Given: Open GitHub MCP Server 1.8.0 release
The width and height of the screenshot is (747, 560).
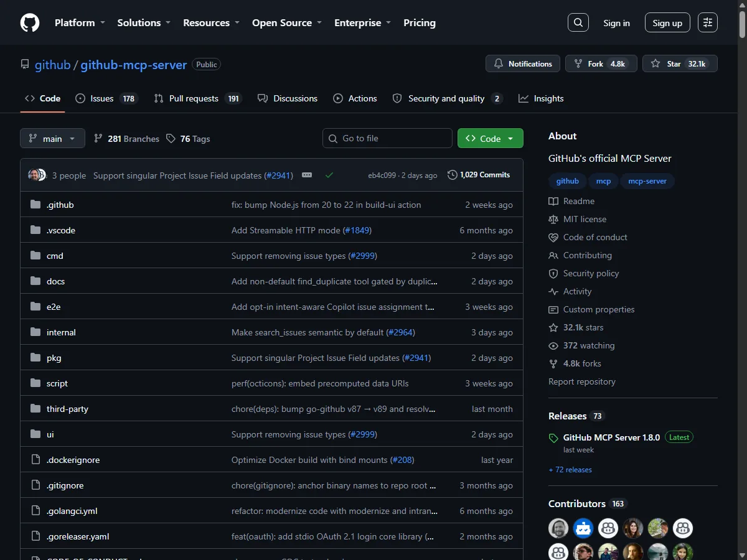Looking at the screenshot, I should coord(611,437).
